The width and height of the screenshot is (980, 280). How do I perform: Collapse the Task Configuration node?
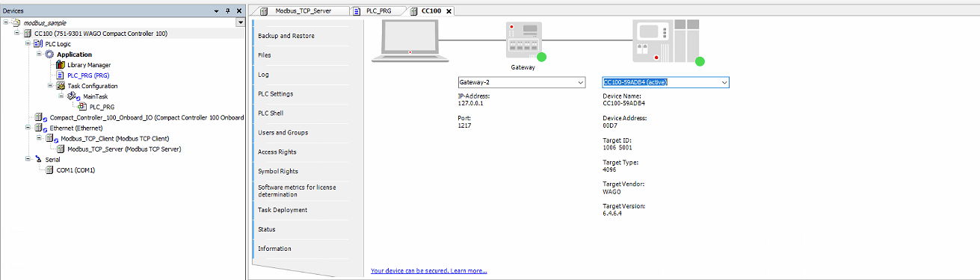click(x=49, y=86)
